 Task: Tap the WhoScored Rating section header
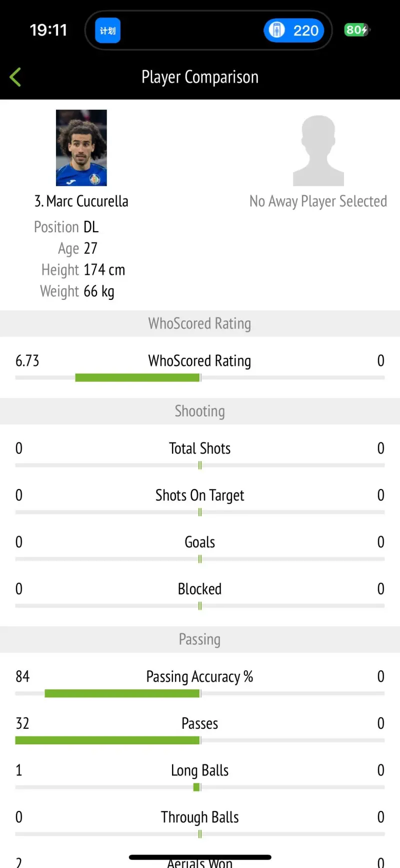[200, 323]
